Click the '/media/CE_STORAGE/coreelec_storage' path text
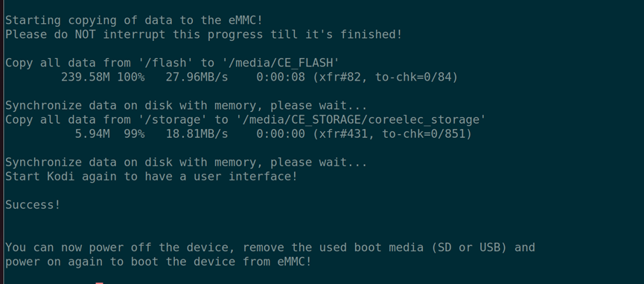This screenshot has height=284, width=644. (x=360, y=120)
